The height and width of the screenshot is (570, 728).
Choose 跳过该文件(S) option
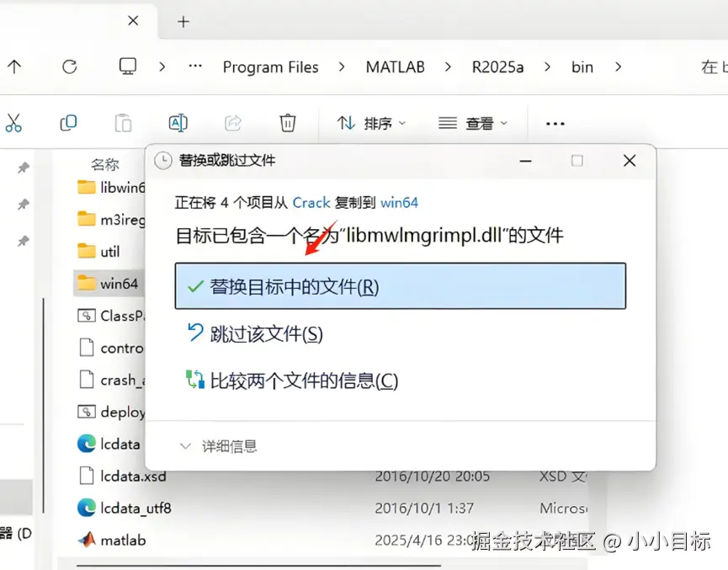coord(255,334)
